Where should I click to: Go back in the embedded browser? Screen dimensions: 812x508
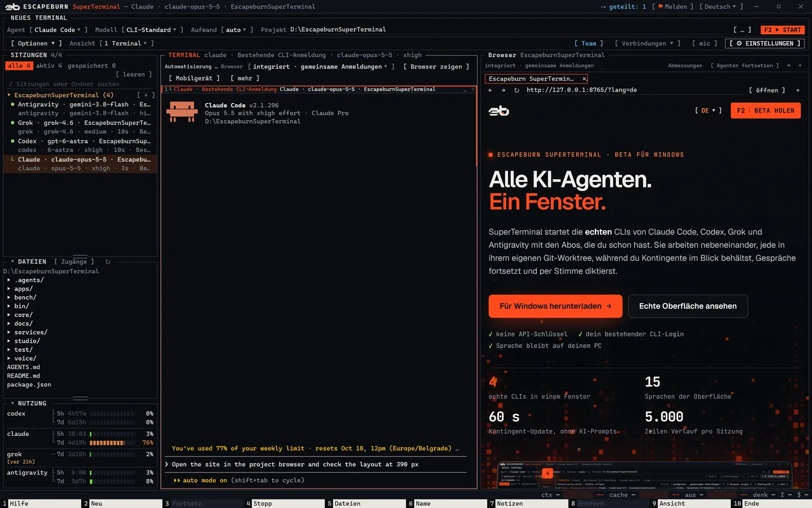[x=490, y=90]
